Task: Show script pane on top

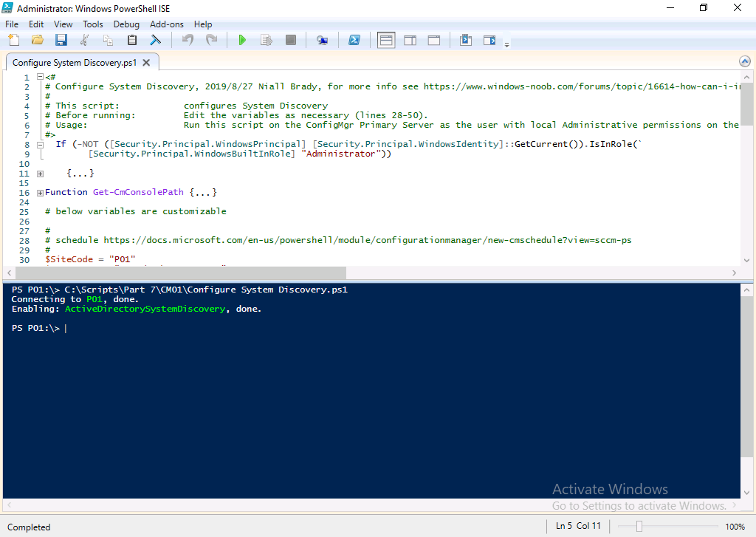Action: point(386,40)
